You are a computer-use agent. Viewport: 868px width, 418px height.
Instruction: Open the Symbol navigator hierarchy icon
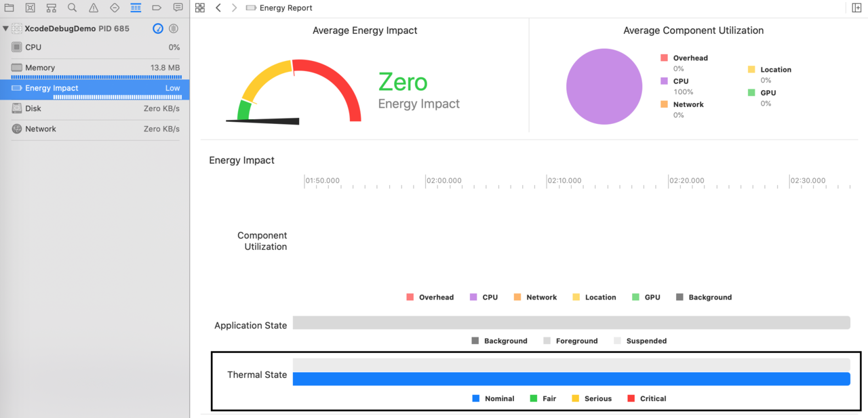[52, 8]
